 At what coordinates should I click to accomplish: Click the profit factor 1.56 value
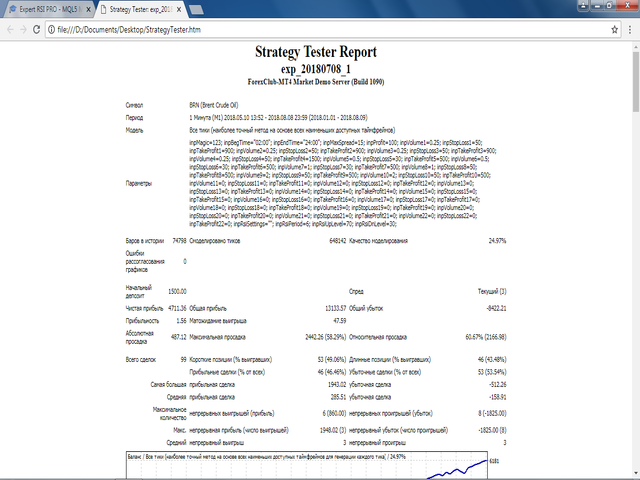click(x=181, y=321)
